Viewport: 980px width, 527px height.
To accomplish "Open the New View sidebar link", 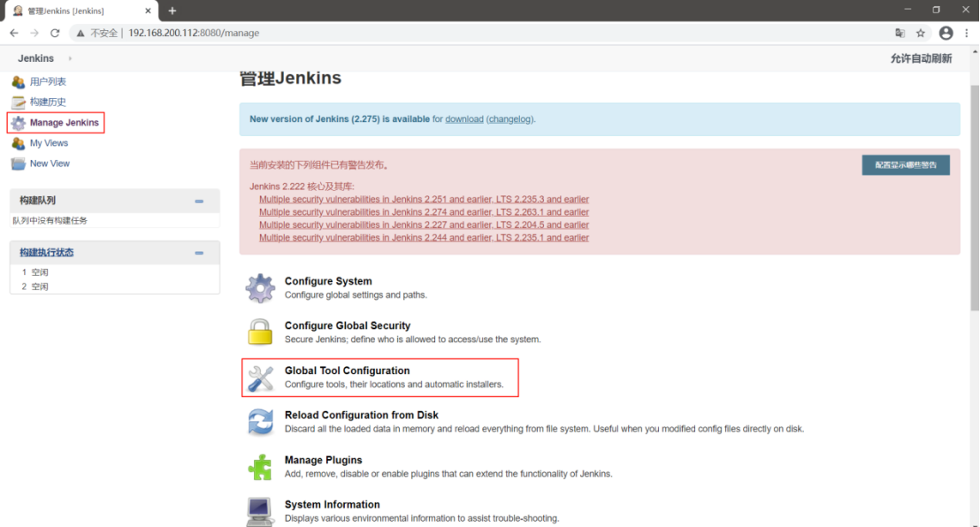I will pos(50,164).
